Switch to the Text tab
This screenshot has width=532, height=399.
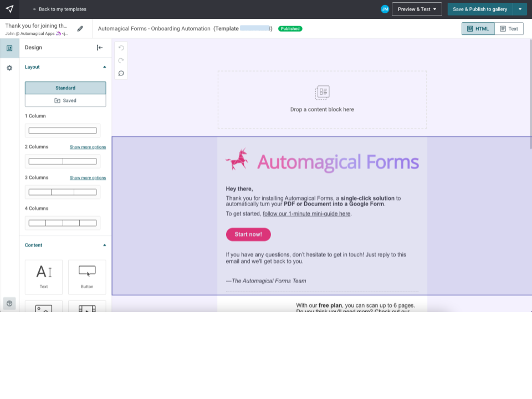pyautogui.click(x=509, y=29)
